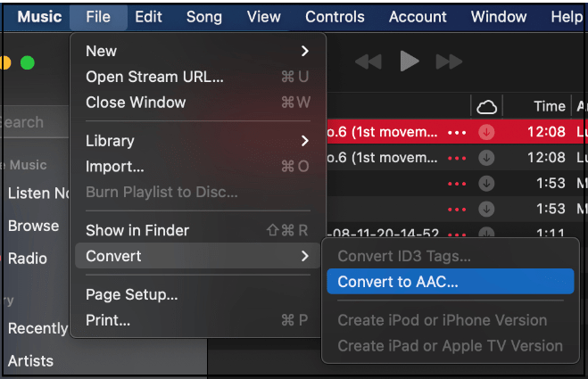588x379 pixels.
Task: Open the Convert submenu entry
Action: pos(197,257)
